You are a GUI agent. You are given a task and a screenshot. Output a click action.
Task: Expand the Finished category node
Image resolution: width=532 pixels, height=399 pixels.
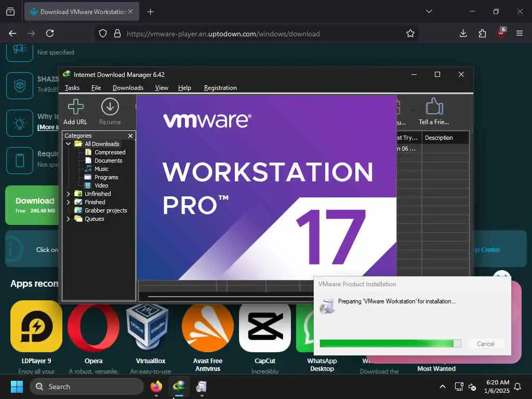point(68,202)
